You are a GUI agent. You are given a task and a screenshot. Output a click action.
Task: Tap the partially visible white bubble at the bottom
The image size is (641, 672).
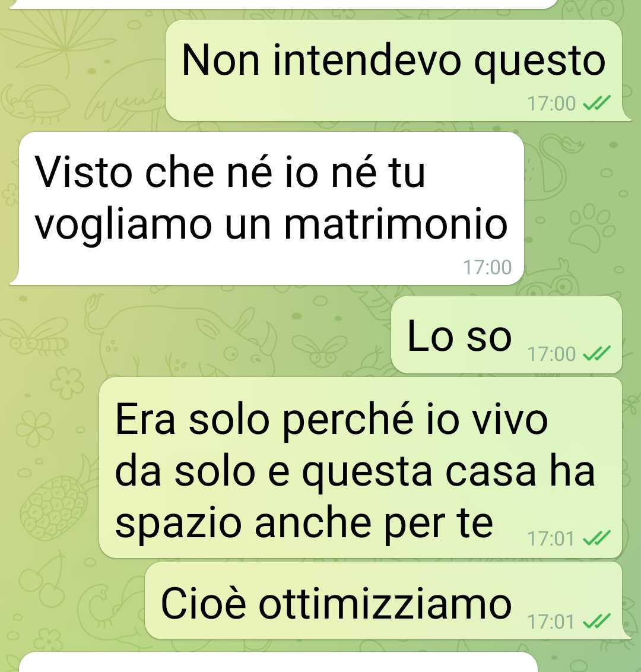(x=278, y=663)
